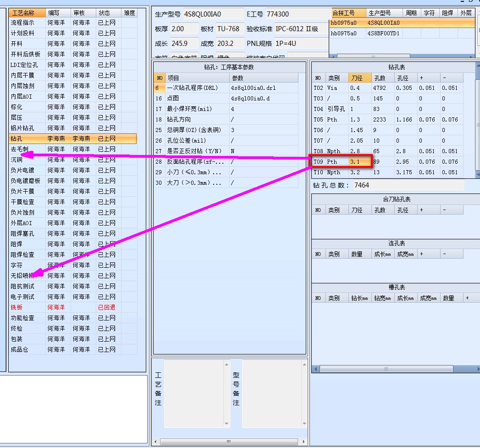Click the 钻孔总数 field 7464

[408, 185]
